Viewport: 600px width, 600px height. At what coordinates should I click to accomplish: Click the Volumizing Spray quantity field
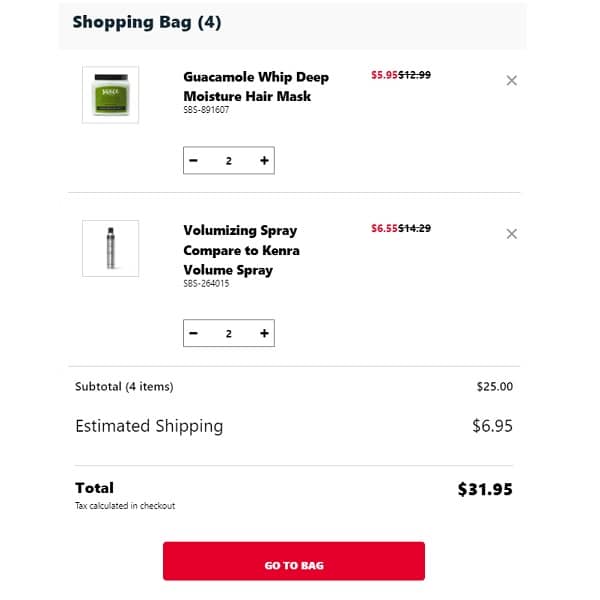click(x=229, y=334)
